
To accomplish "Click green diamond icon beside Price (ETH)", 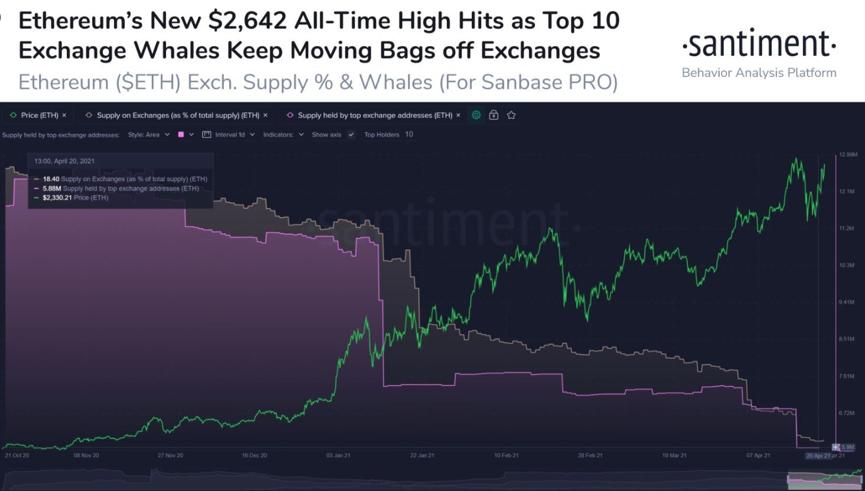I will click(x=13, y=115).
